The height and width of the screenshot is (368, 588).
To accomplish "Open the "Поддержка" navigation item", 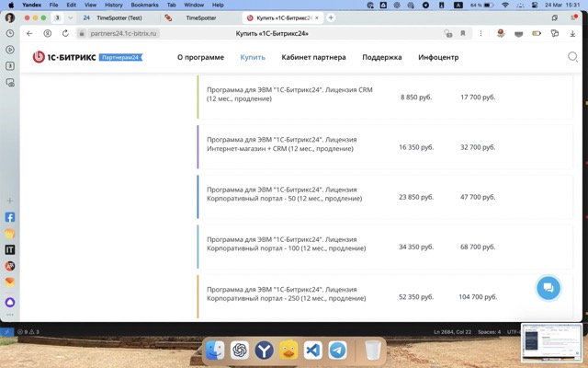I will [381, 57].
